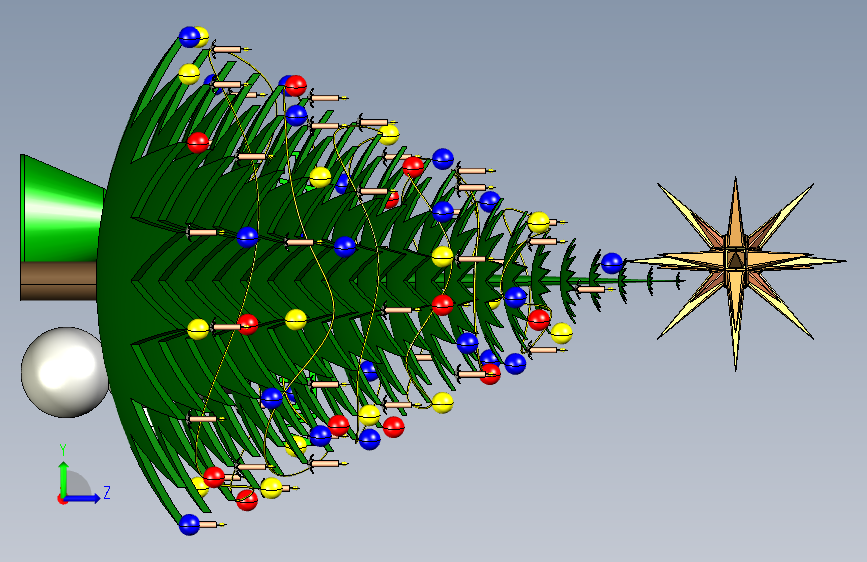This screenshot has height=562, width=867.
Task: Select the brown trunk block
Action: pyautogui.click(x=58, y=282)
